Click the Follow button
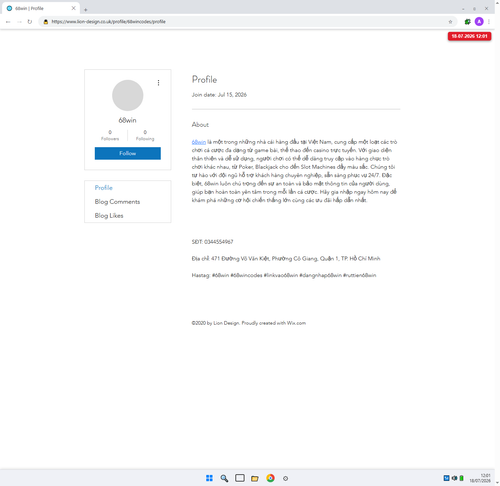 point(128,153)
